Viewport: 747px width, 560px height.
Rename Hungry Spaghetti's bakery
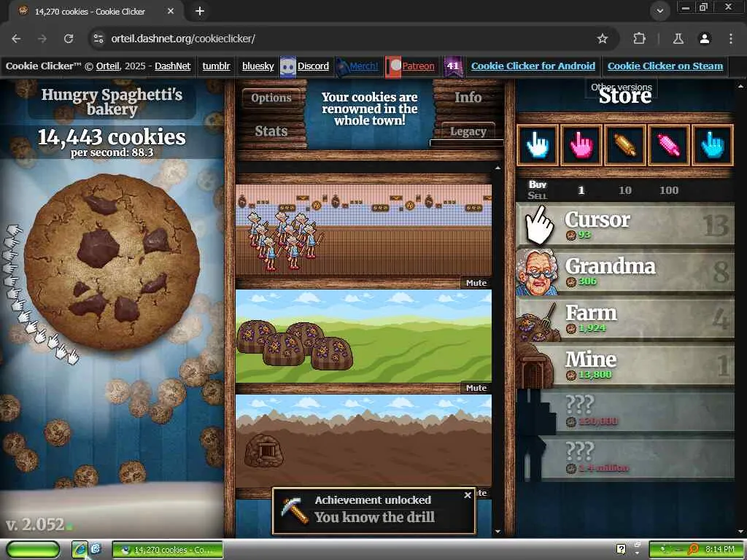point(112,101)
